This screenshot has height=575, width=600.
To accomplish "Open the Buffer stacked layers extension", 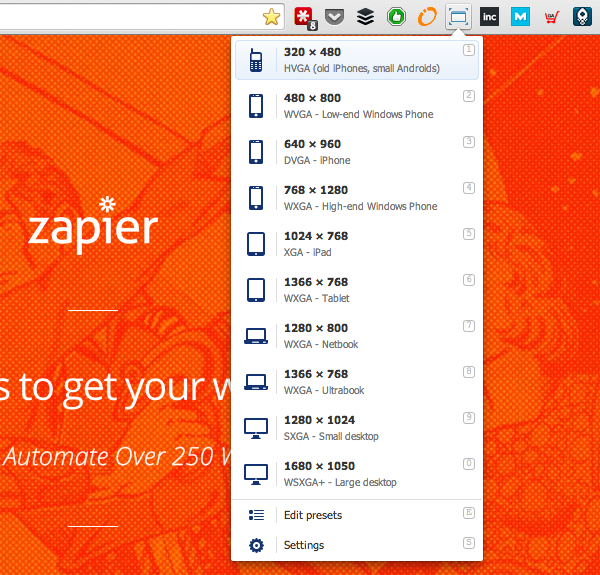I will coord(365,16).
